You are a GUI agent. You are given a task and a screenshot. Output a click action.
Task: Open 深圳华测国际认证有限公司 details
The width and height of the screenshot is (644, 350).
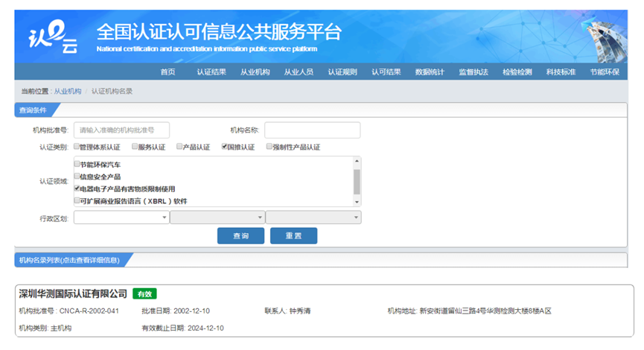73,293
